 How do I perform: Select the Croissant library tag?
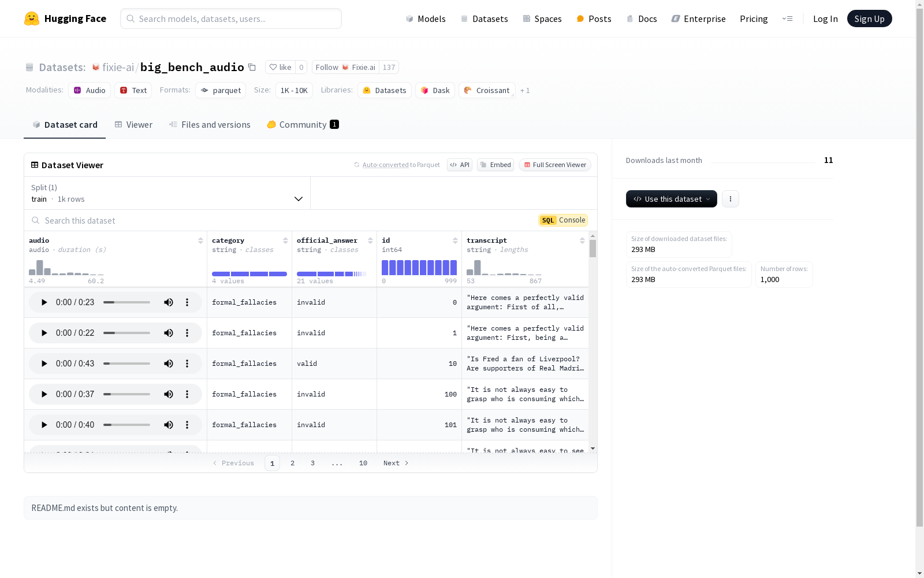(x=487, y=90)
